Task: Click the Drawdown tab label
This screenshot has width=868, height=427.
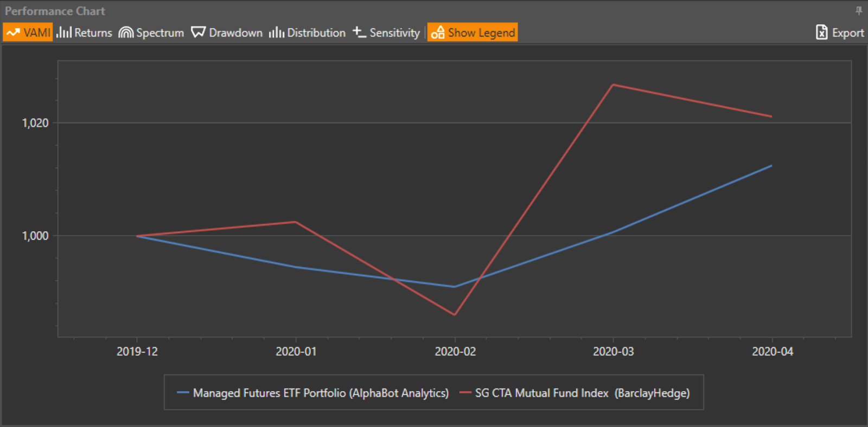Action: pos(235,33)
